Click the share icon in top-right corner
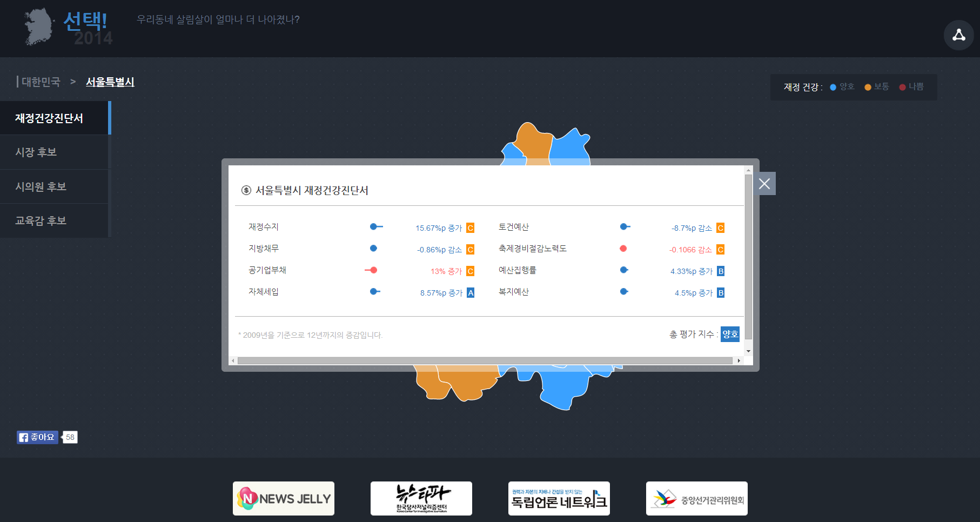The image size is (980, 522). pos(958,35)
